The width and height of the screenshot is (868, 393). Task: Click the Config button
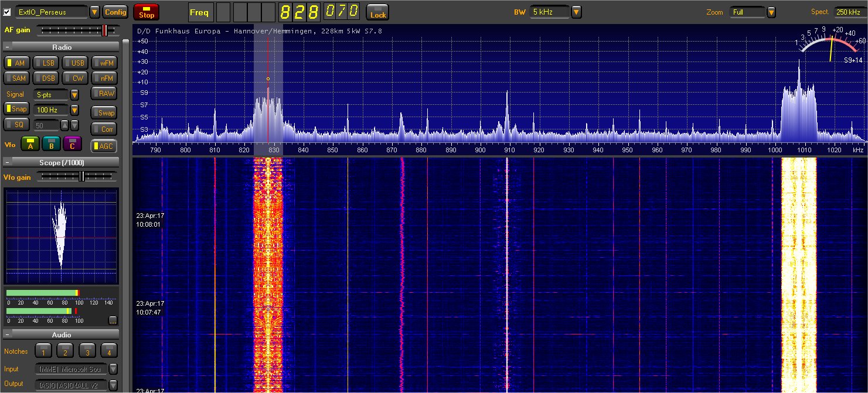115,12
